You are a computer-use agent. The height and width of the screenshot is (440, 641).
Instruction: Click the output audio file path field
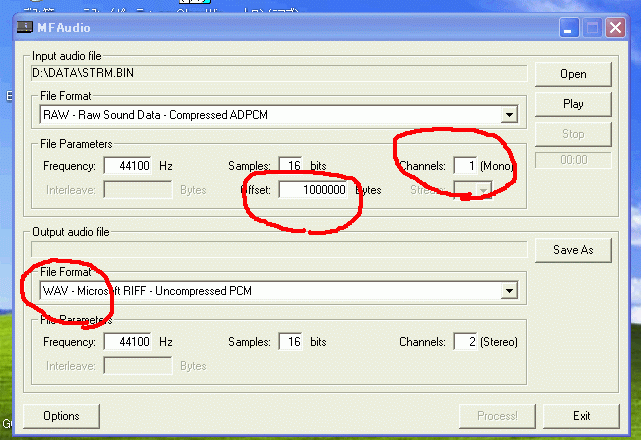tap(275, 249)
